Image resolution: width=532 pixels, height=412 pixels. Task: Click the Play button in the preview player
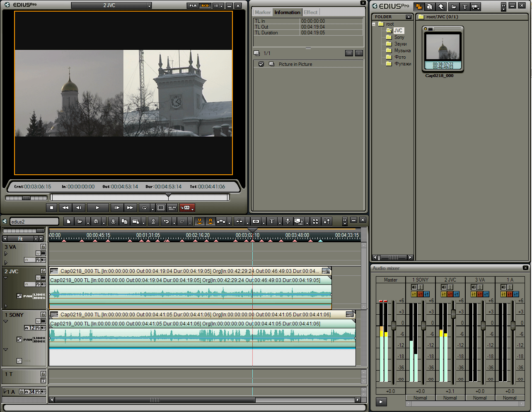(x=98, y=207)
